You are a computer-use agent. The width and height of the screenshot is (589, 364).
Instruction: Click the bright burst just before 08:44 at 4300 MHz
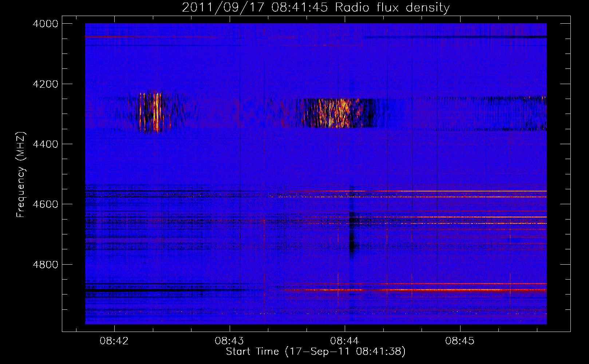338,113
